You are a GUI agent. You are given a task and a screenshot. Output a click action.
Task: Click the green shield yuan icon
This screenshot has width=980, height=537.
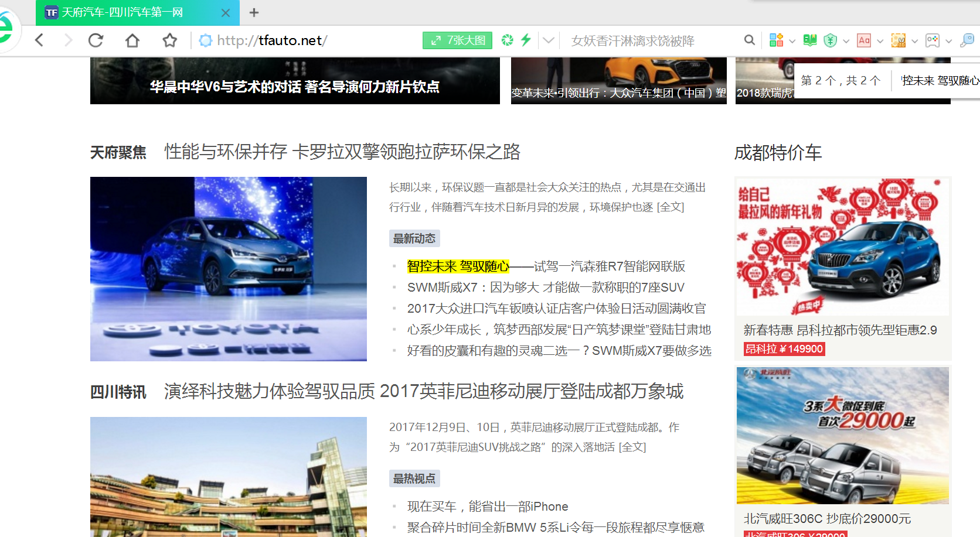click(x=830, y=40)
